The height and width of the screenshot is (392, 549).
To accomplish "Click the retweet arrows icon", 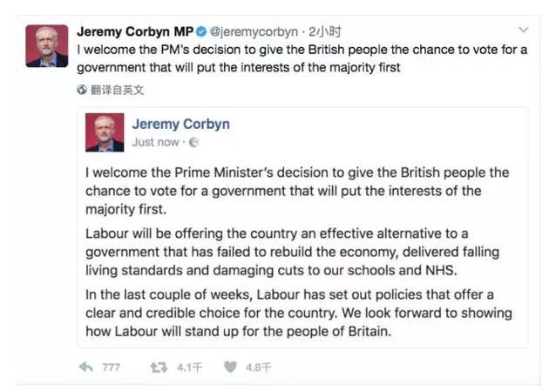I will click(158, 368).
